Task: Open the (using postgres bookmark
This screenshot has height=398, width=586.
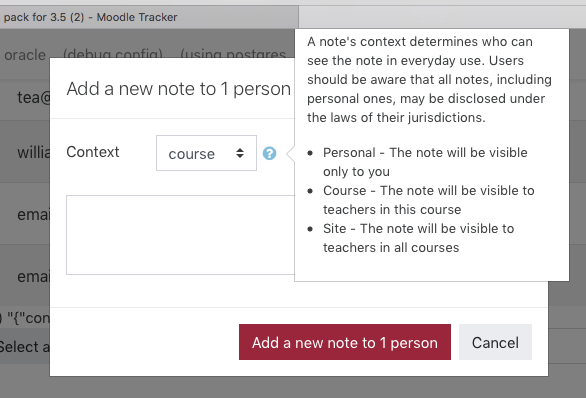Action: 233,54
